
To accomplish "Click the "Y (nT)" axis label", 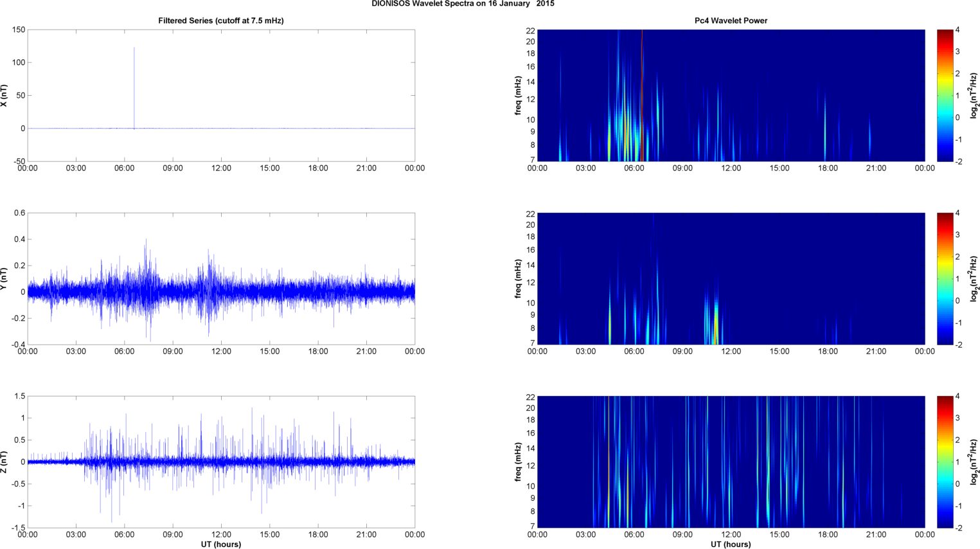I will coord(5,278).
